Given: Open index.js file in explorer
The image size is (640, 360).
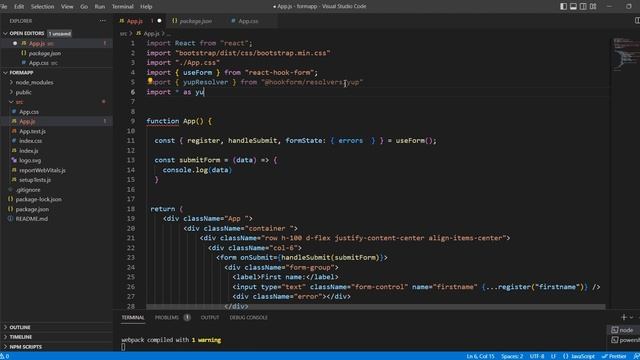Looking at the screenshot, I should tap(29, 151).
